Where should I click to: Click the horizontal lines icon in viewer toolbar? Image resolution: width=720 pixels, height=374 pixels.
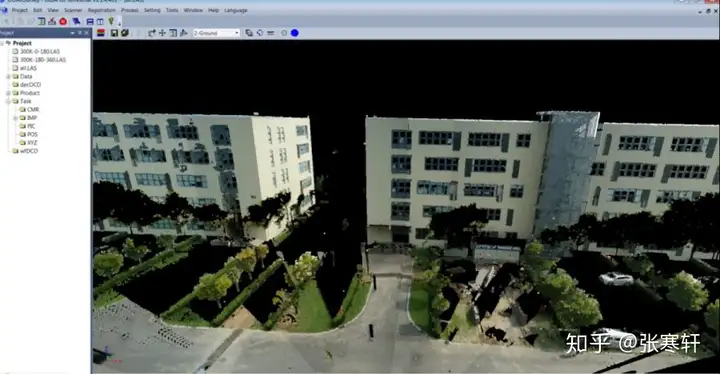click(x=270, y=33)
